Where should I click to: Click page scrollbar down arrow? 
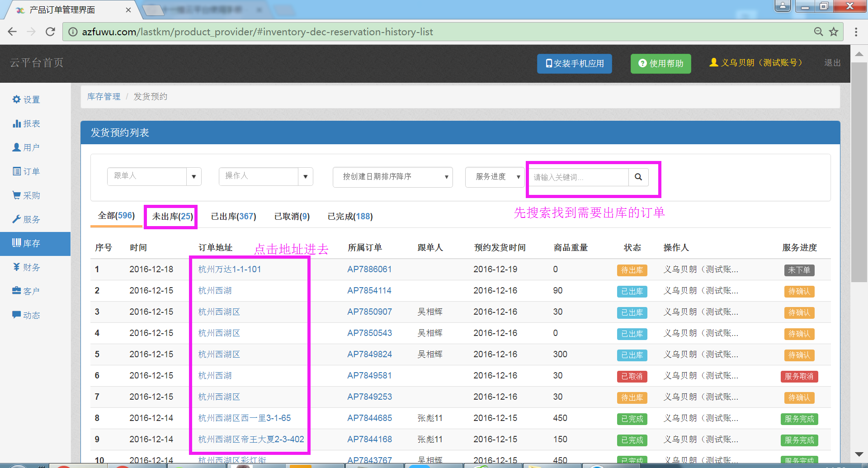click(859, 454)
